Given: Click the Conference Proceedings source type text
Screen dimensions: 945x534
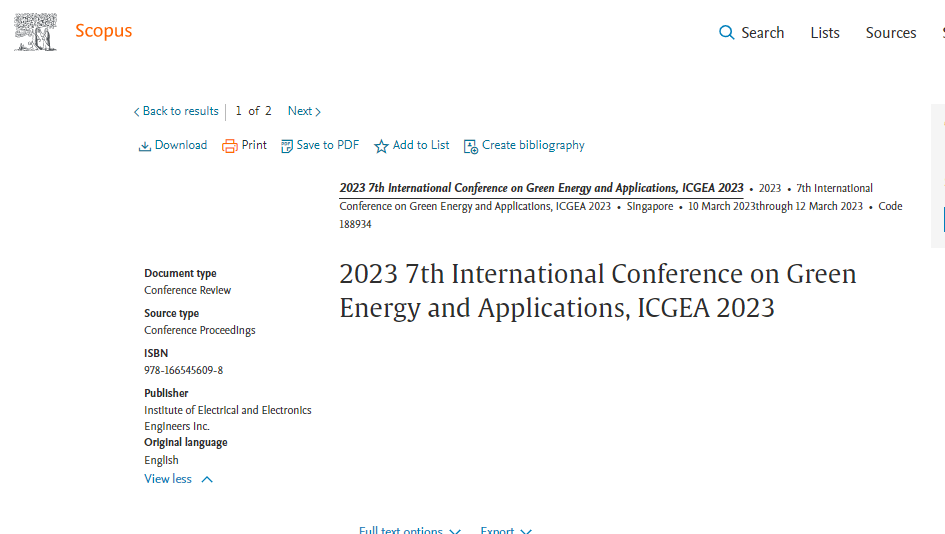Looking at the screenshot, I should [199, 330].
